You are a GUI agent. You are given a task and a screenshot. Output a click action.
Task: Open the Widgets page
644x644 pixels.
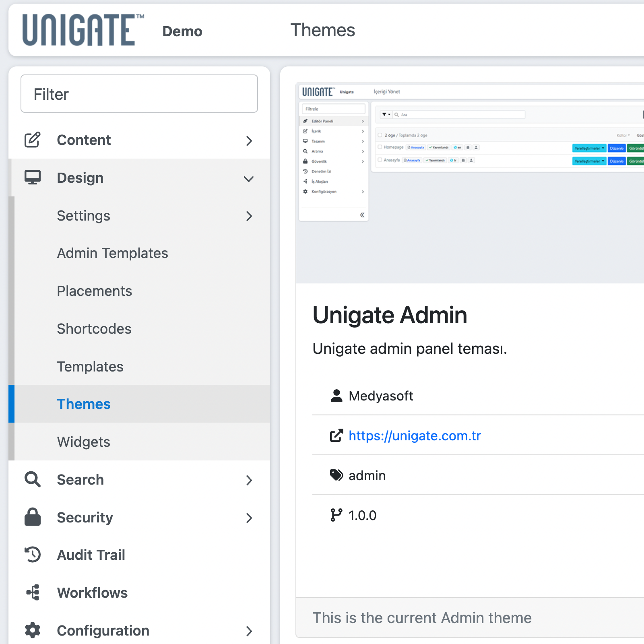[84, 442]
